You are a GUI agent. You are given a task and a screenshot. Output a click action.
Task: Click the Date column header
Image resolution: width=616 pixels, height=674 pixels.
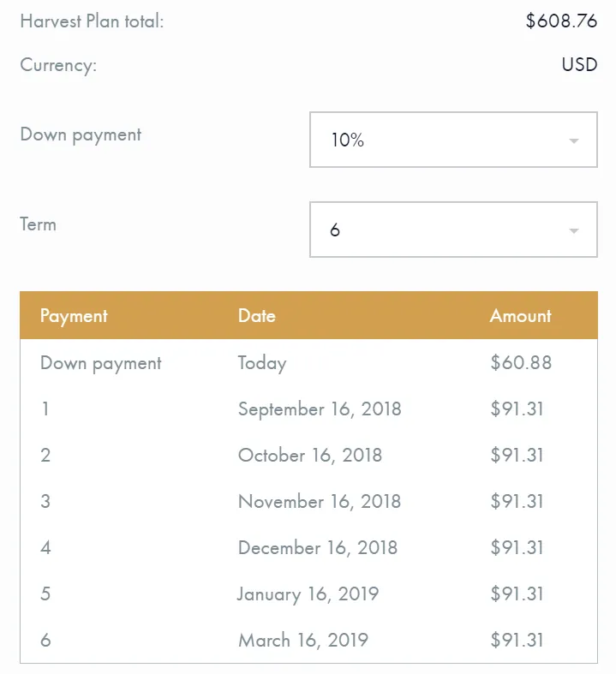click(257, 316)
